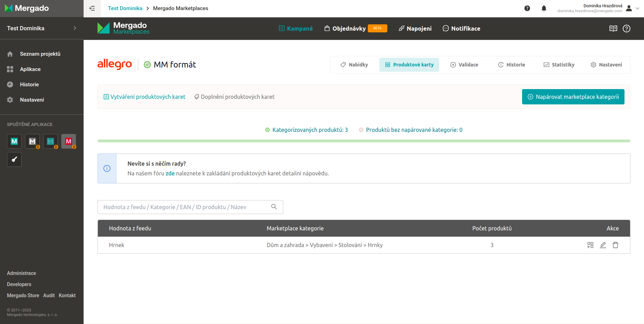The image size is (644, 324).
Task: Click the Mergado Marketplaces logo
Action: click(x=123, y=28)
